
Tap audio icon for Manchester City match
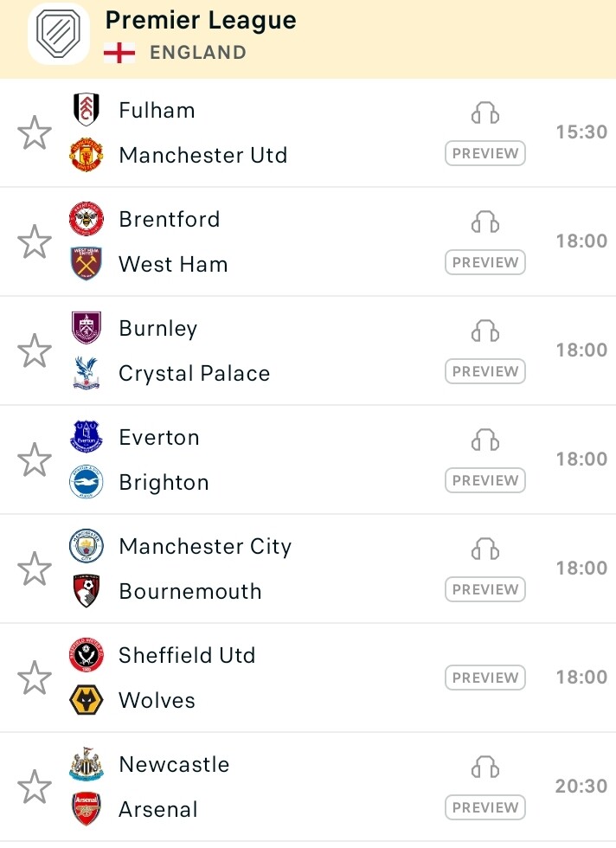coord(485,549)
